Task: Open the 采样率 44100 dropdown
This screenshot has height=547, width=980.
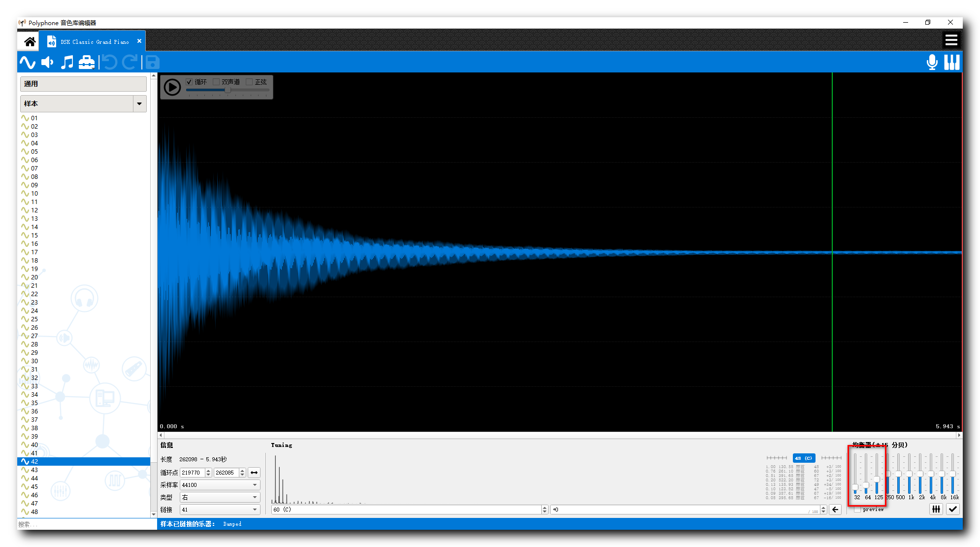Action: click(x=220, y=485)
